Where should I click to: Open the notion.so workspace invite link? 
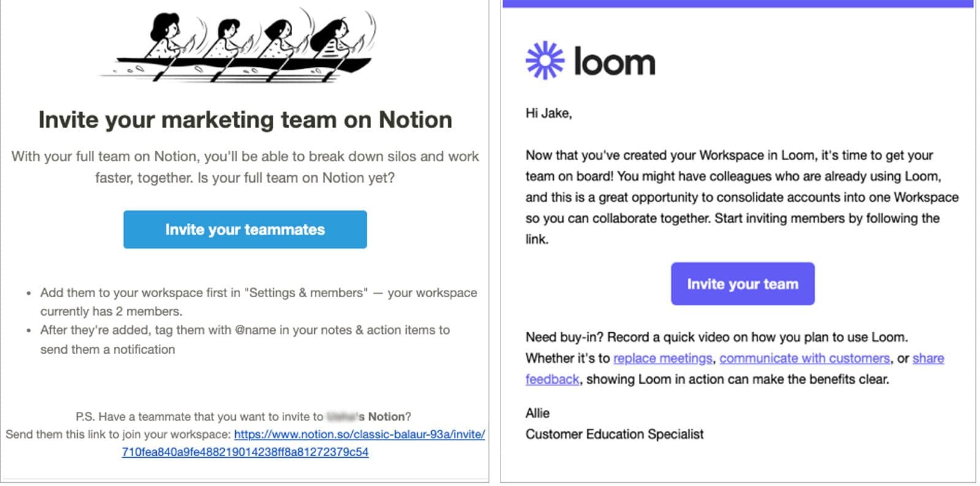coord(360,435)
